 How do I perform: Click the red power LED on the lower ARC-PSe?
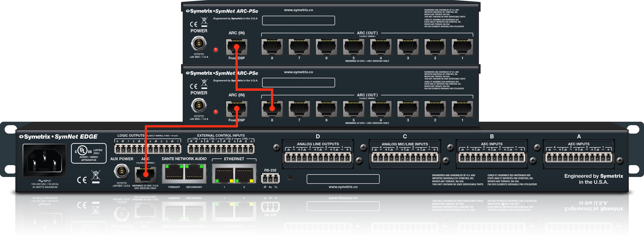coord(216,112)
